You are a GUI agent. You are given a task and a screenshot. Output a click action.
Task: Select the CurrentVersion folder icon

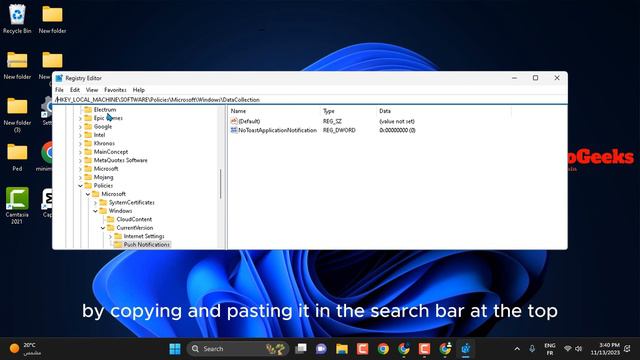pos(111,228)
